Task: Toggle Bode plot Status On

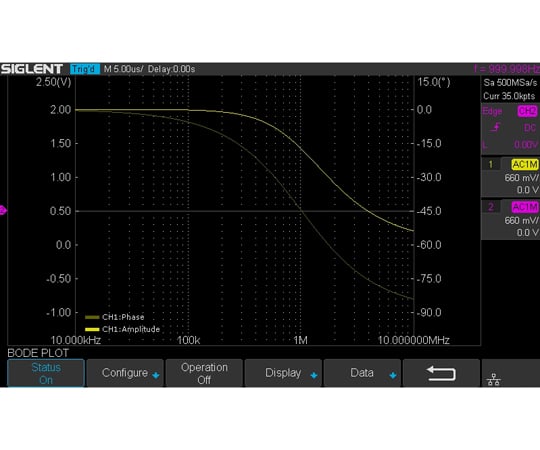Action: coord(46,373)
